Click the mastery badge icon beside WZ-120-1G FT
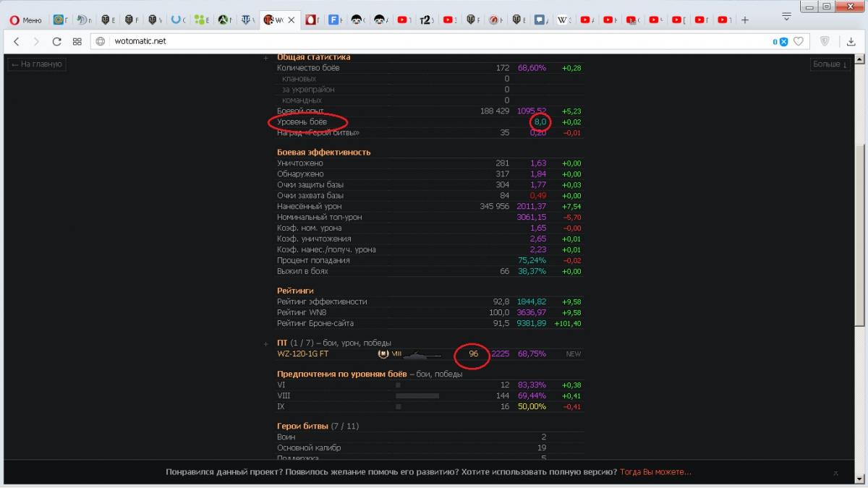The height and width of the screenshot is (488, 868). 383,354
